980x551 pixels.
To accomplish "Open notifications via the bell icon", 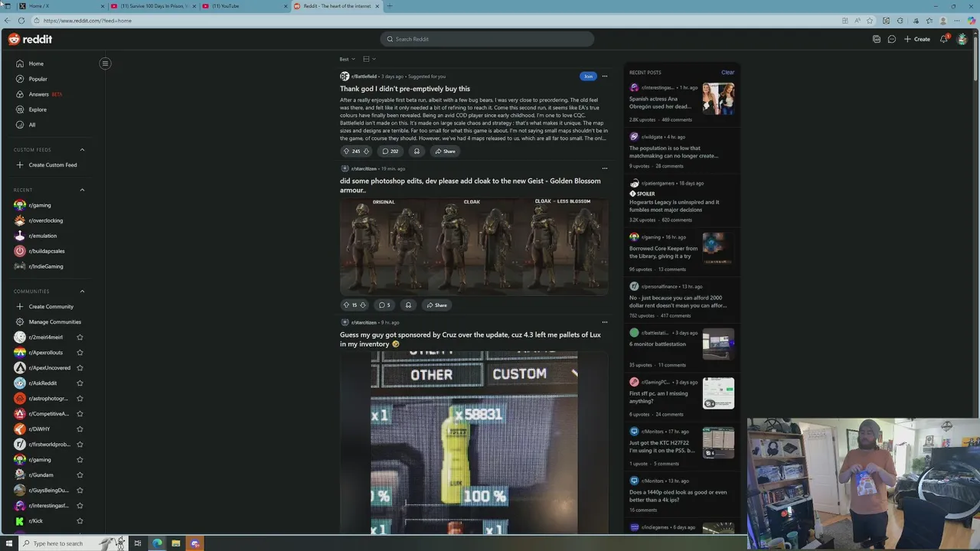I will pos(944,39).
